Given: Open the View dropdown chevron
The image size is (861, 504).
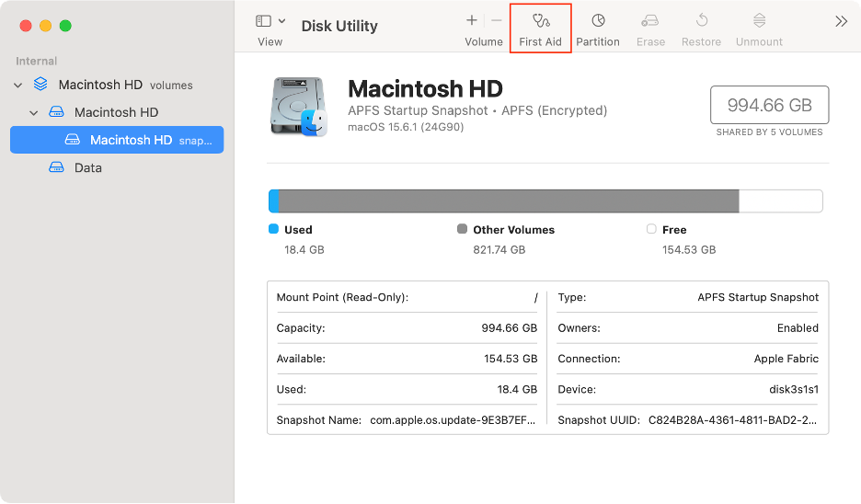Looking at the screenshot, I should click(281, 21).
